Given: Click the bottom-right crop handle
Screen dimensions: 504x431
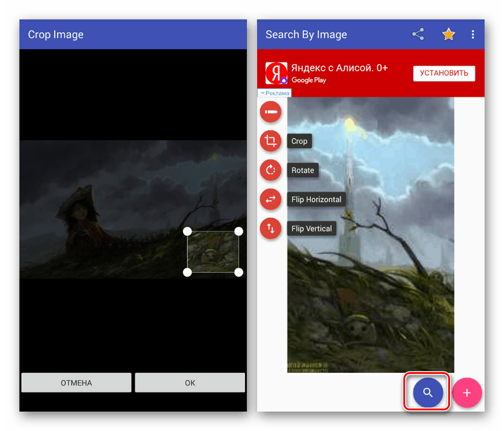Looking at the screenshot, I should pyautogui.click(x=238, y=273).
